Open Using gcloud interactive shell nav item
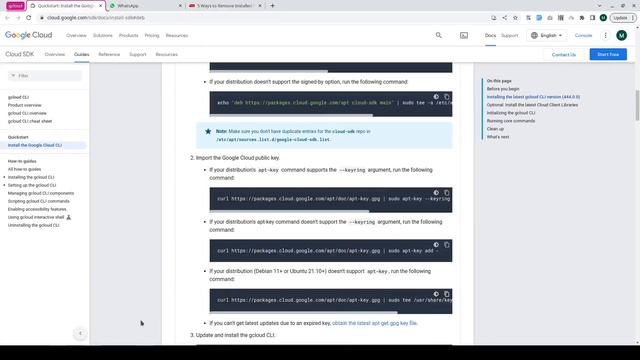This screenshot has width=640, height=360. click(x=36, y=218)
